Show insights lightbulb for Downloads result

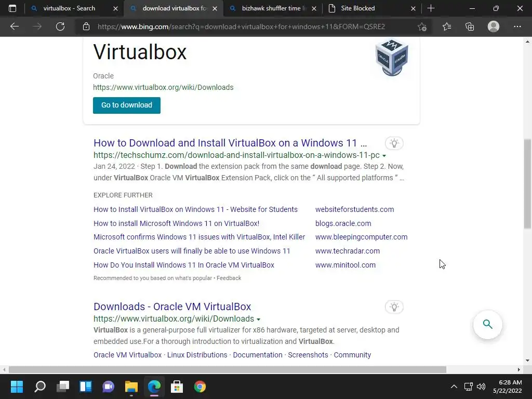click(394, 307)
